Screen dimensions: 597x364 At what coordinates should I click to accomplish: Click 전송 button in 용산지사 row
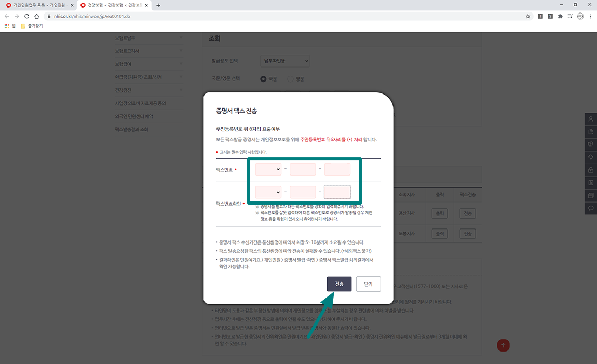pos(468,213)
